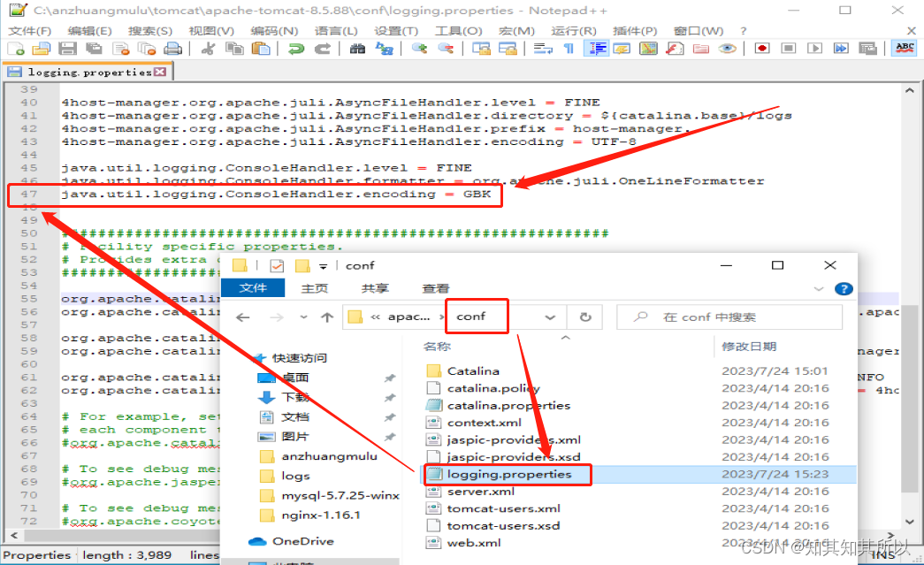Toggle synchronized horizontal scrolling
Screen dimensions: 924x565
coord(508,49)
